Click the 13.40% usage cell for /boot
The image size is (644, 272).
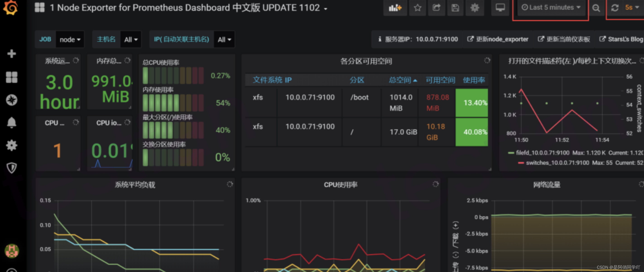[471, 103]
